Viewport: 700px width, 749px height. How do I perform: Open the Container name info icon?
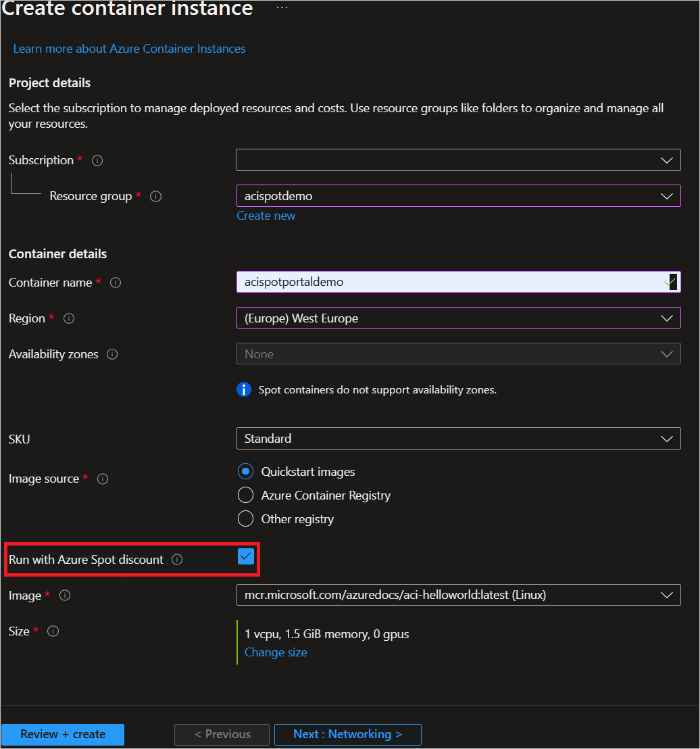[115, 283]
